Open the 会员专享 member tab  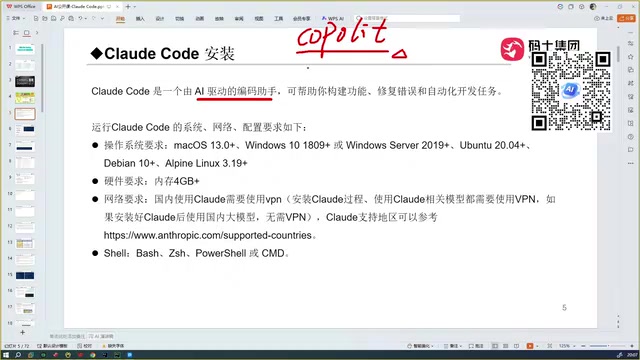click(x=301, y=19)
